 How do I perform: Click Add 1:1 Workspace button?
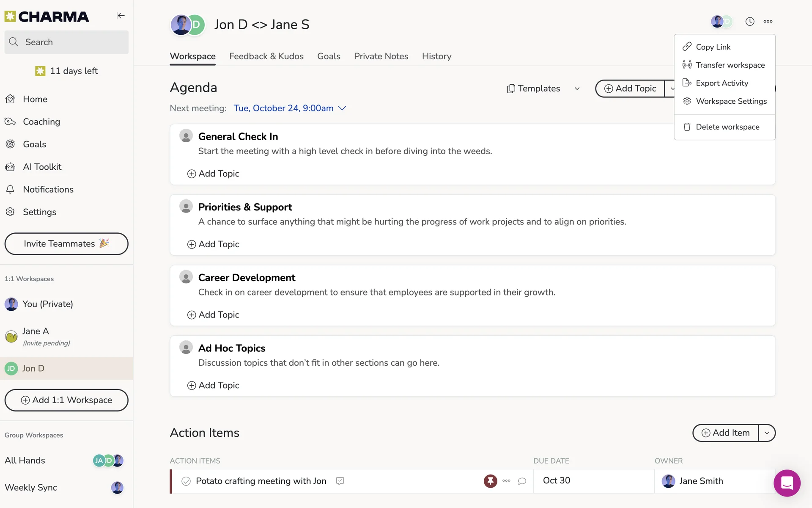pyautogui.click(x=66, y=400)
